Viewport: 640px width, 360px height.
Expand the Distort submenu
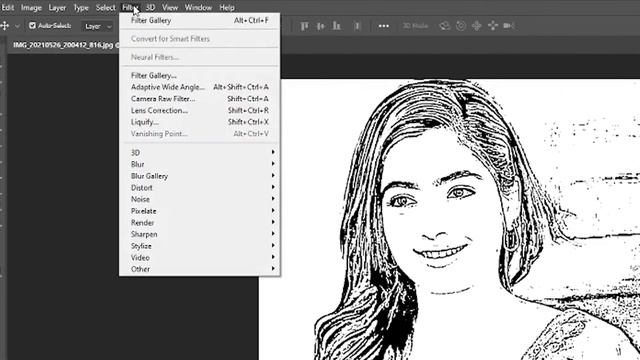tap(200, 188)
